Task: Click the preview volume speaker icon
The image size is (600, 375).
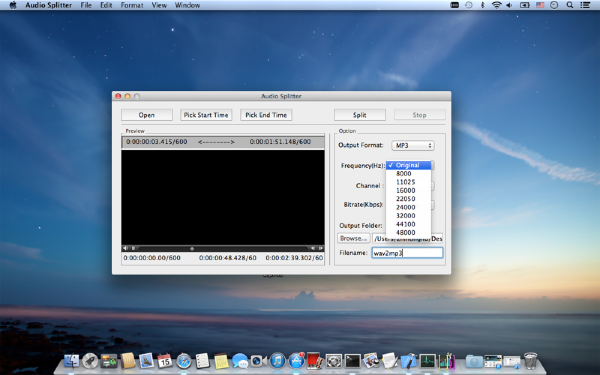Action: tap(125, 248)
